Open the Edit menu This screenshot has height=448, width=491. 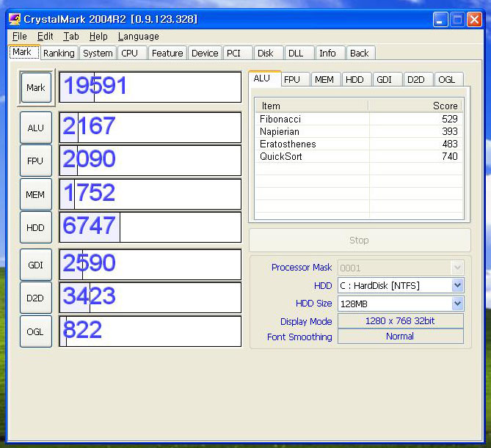[45, 36]
